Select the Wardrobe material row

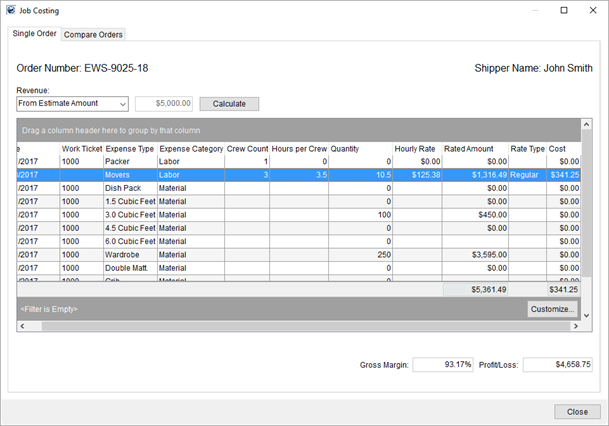tap(300, 254)
